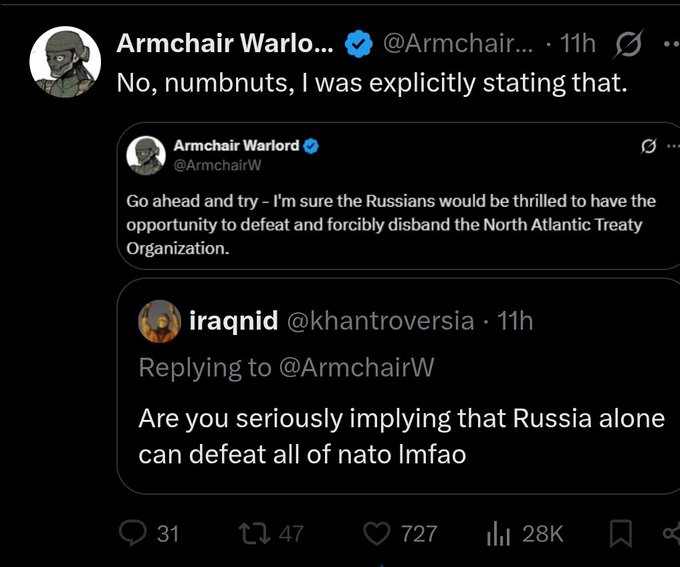Open more options on main tweet
The image size is (680, 567).
(672, 43)
